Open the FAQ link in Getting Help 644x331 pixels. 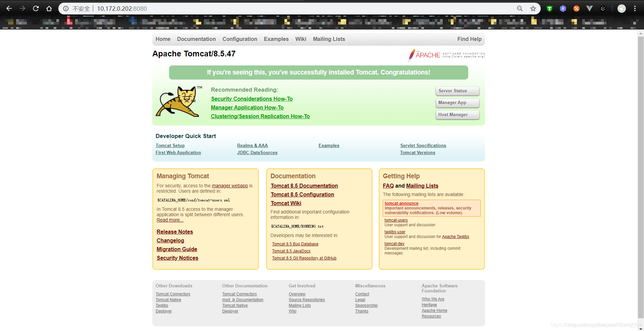tap(388, 186)
